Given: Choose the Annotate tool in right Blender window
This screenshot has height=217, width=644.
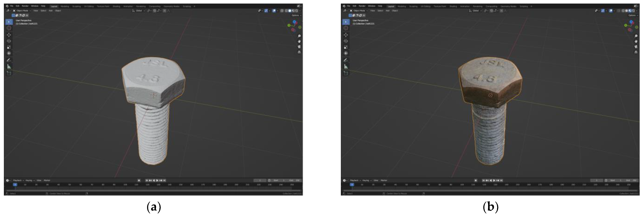Looking at the screenshot, I should tap(346, 60).
